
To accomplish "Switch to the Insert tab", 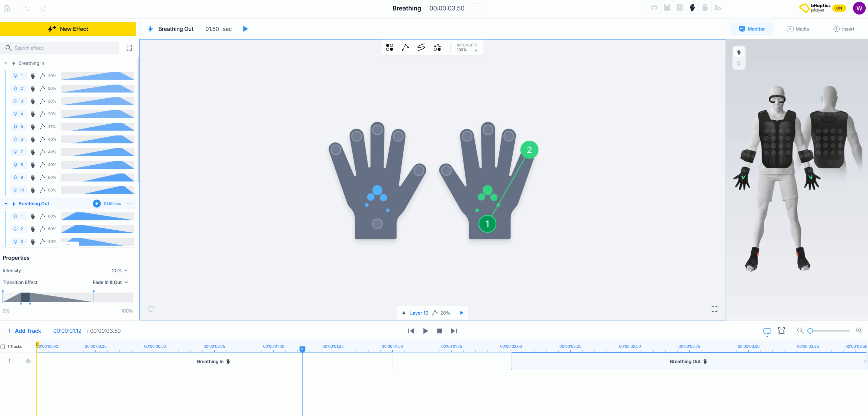I will (844, 29).
